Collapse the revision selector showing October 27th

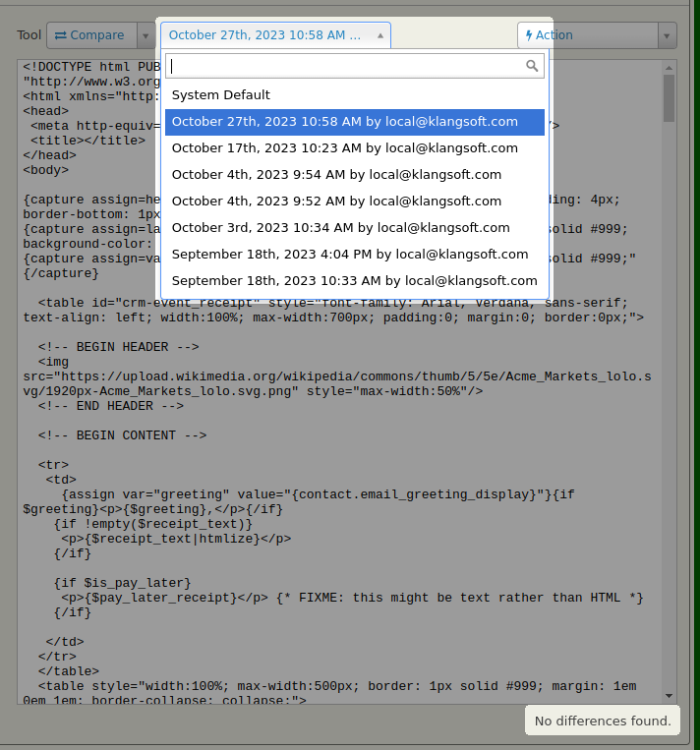(275, 35)
